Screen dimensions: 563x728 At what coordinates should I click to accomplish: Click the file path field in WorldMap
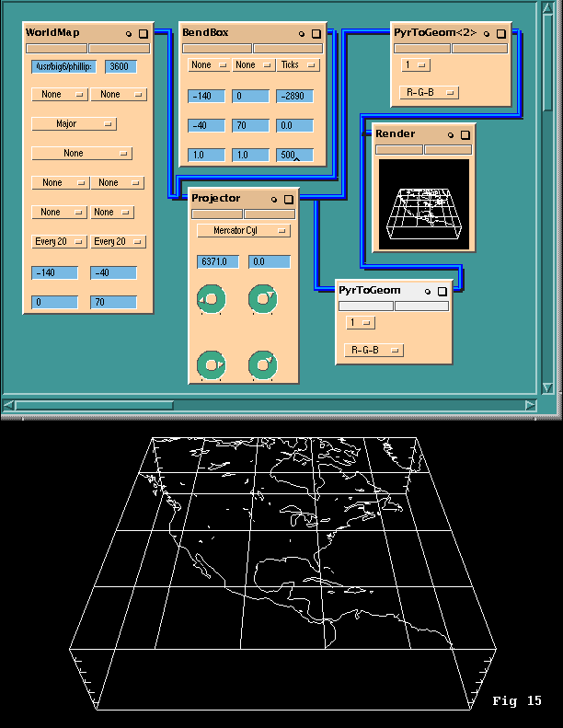click(x=63, y=66)
